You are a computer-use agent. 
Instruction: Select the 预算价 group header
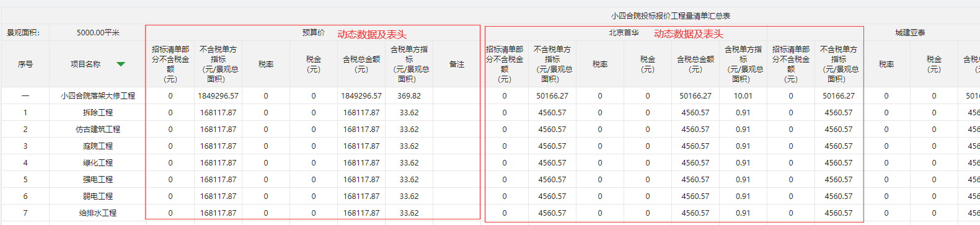314,33
